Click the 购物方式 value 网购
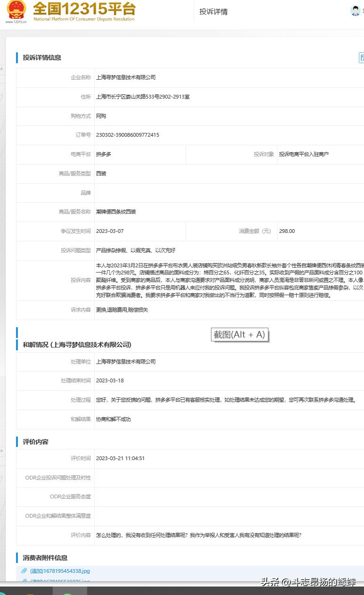The image size is (364, 595). tap(101, 116)
